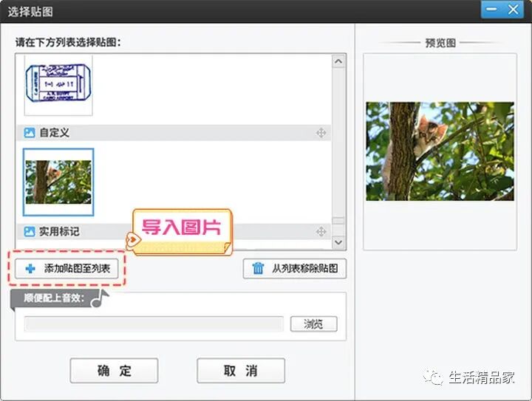Click the 添加贴图至列表 button

click(66, 269)
